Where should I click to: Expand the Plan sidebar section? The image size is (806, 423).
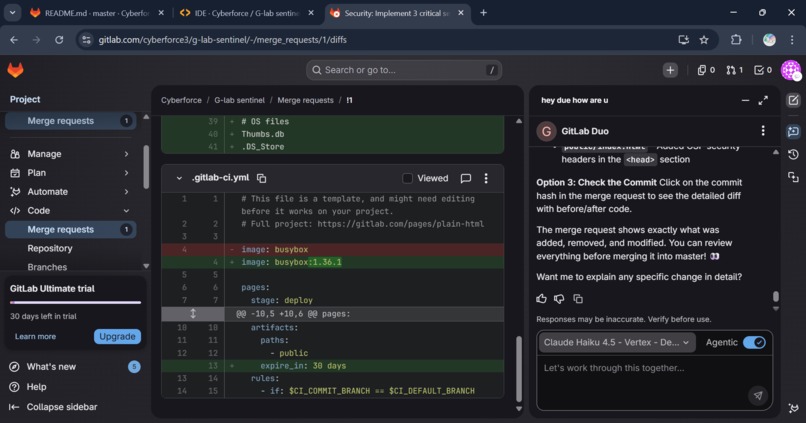point(70,173)
